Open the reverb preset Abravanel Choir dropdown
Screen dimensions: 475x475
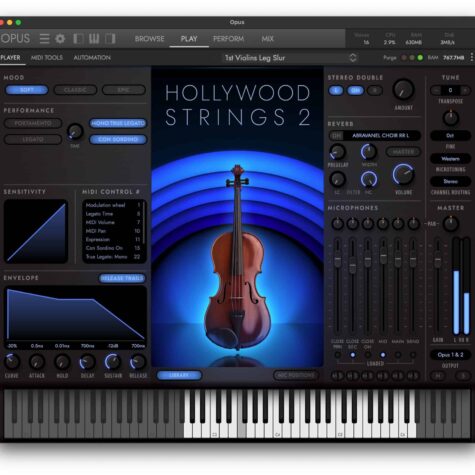381,136
